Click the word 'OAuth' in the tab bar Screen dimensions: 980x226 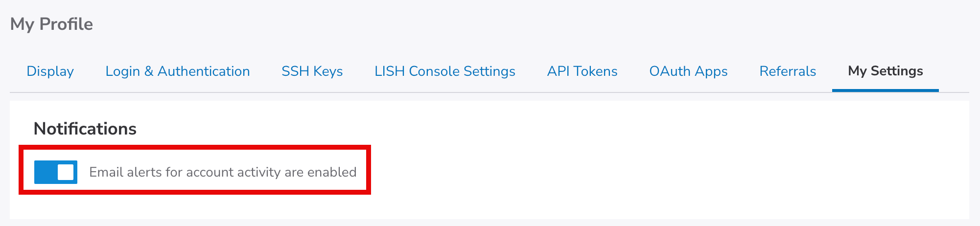tap(670, 71)
